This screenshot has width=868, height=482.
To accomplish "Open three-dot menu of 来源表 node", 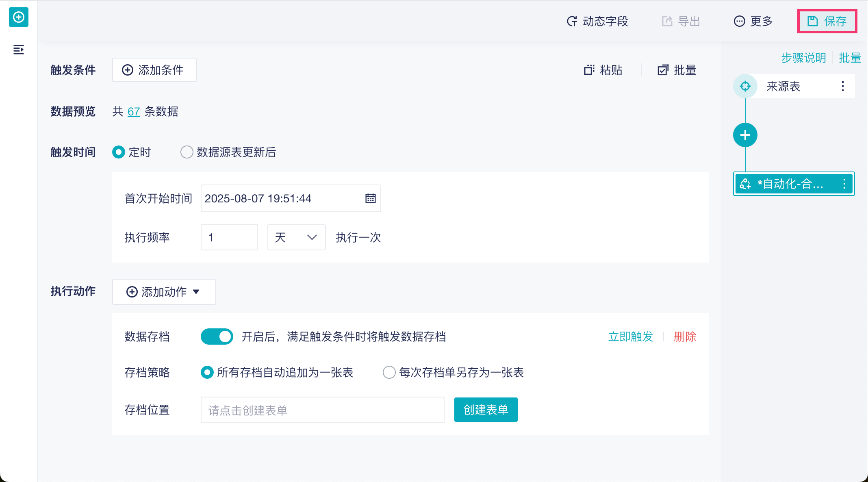I will (x=843, y=86).
